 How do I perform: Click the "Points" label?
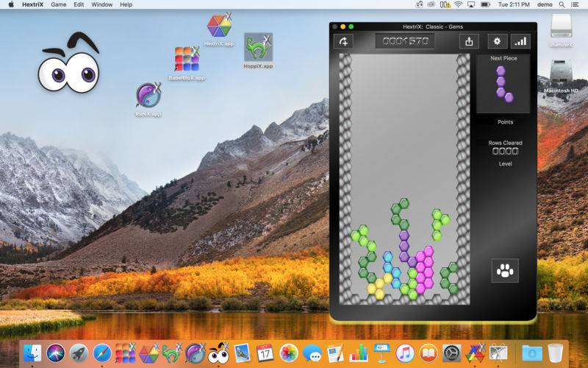point(505,122)
